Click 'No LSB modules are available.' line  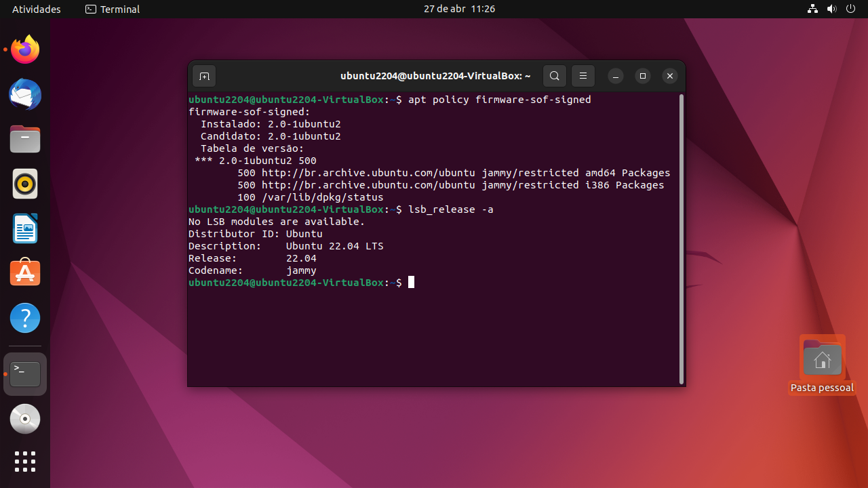277,222
